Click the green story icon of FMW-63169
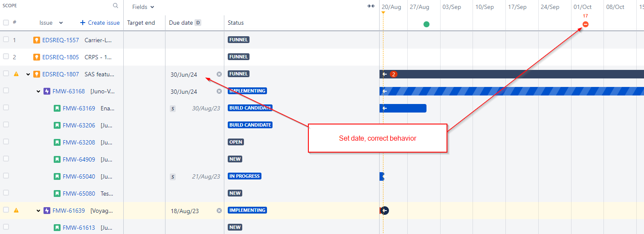Viewport: 644px width, 234px height. tap(57, 108)
